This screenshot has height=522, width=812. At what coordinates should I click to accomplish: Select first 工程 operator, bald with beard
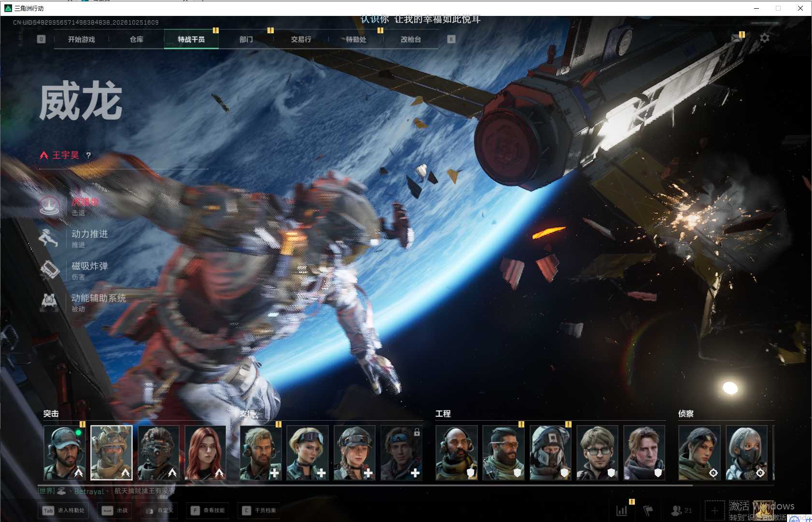coord(457,453)
